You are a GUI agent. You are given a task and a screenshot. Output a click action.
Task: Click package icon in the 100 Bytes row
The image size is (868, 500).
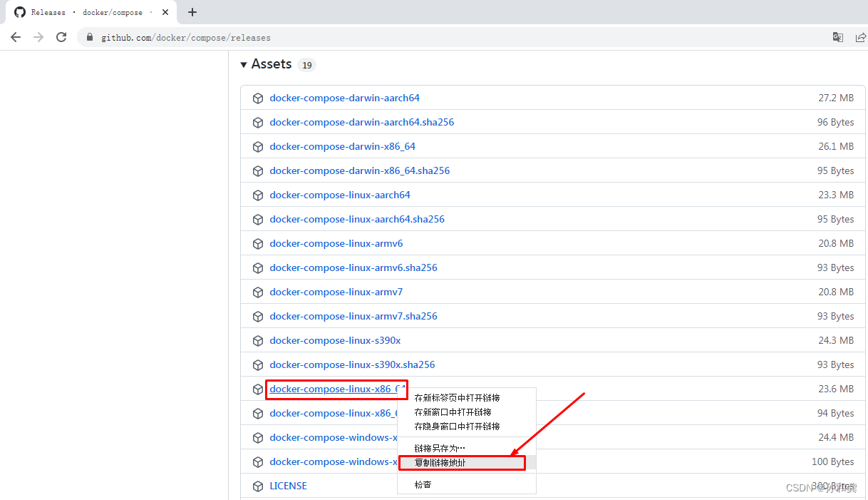coord(258,461)
